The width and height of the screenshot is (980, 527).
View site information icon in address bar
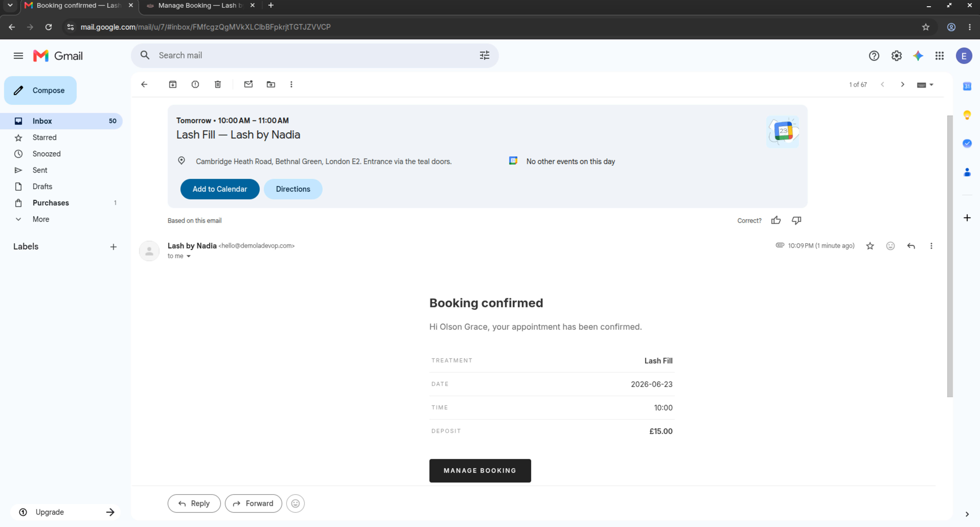tap(70, 27)
